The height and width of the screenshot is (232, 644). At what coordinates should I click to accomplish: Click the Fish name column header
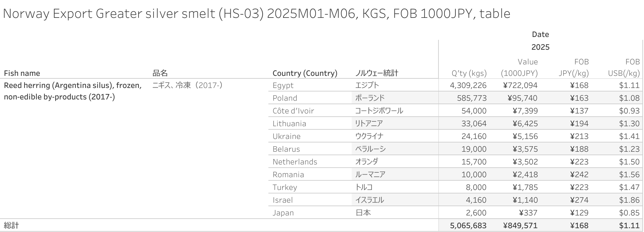(22, 73)
